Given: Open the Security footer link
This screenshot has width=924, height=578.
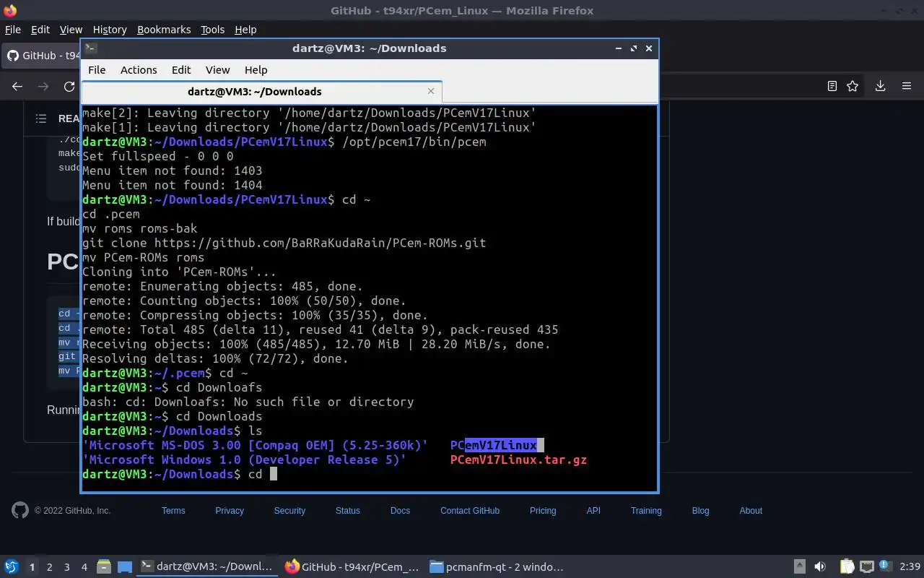Looking at the screenshot, I should tap(289, 511).
